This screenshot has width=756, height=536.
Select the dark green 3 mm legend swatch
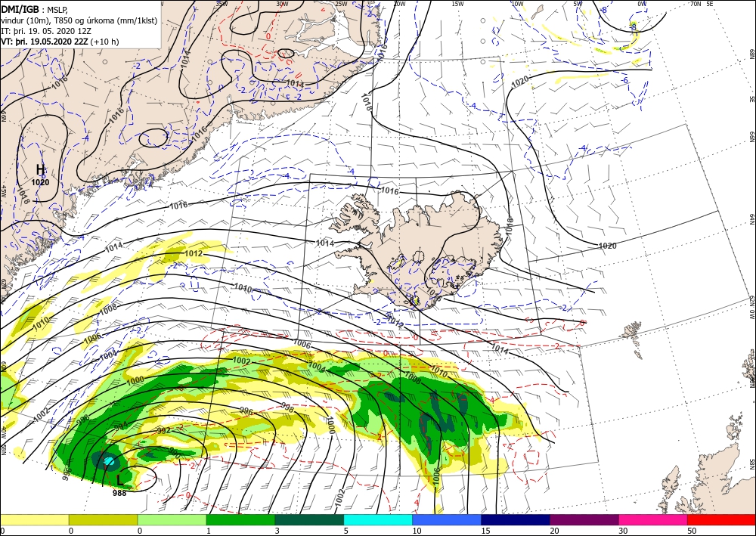pos(309,519)
